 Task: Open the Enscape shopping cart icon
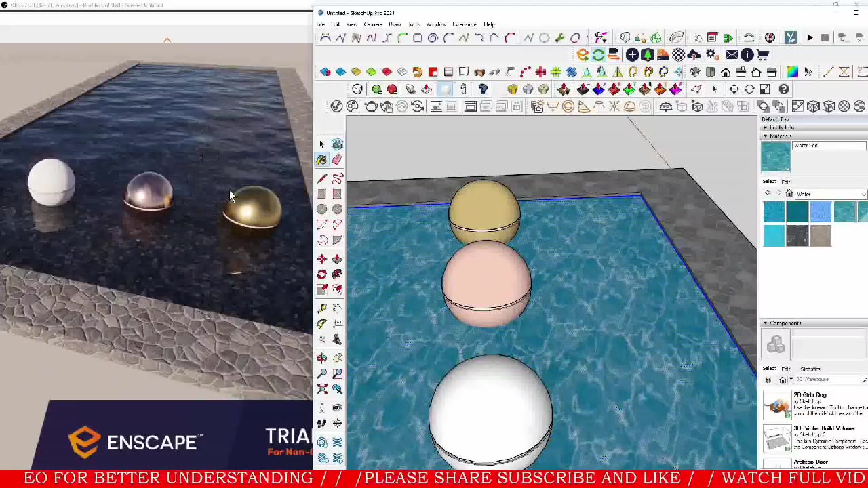tap(763, 55)
